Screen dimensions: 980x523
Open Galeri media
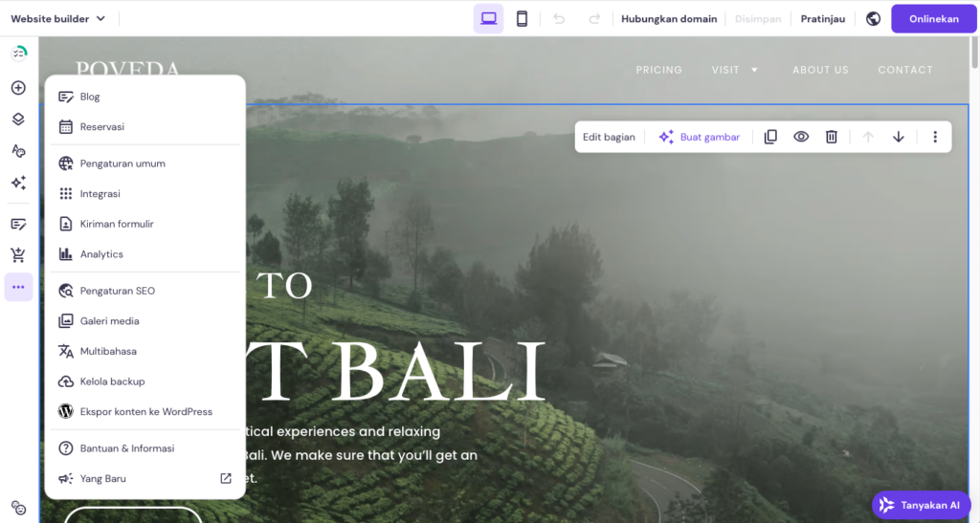pos(145,321)
